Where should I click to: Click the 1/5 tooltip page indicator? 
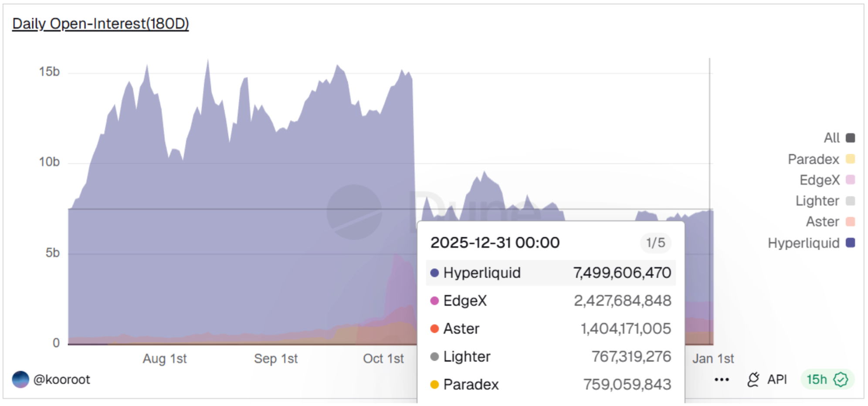point(655,243)
